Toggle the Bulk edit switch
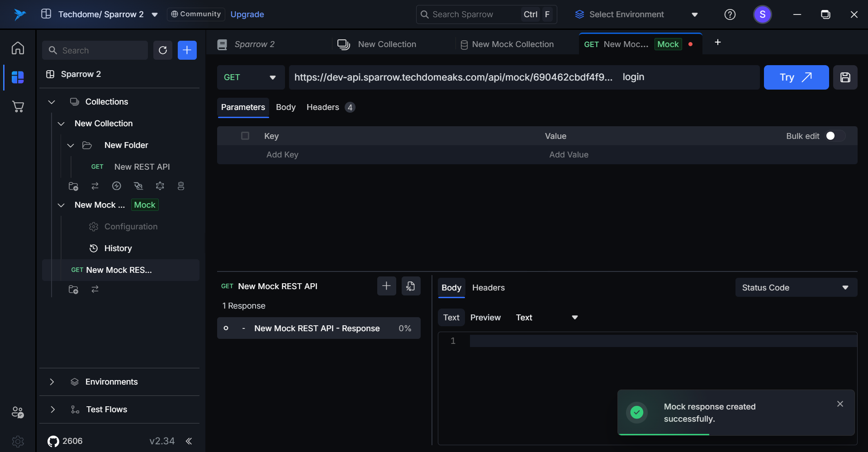The height and width of the screenshot is (452, 868). click(x=835, y=136)
